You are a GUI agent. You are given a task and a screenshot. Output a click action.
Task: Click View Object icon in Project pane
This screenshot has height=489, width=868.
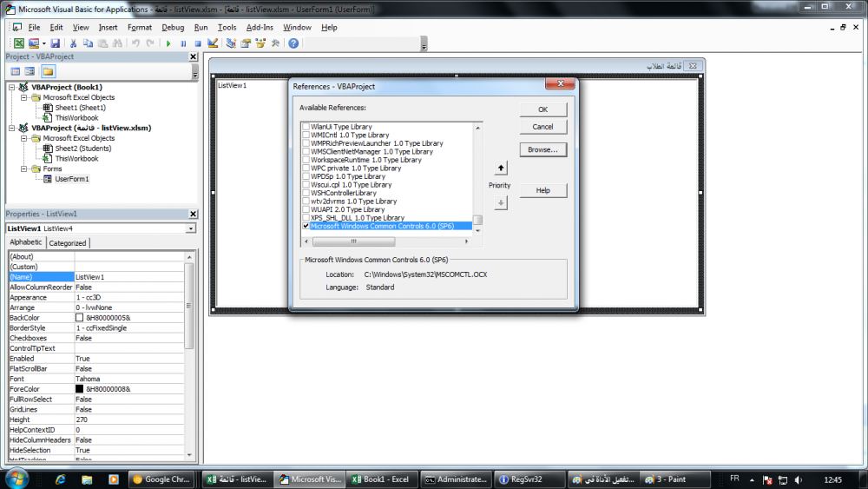(30, 71)
